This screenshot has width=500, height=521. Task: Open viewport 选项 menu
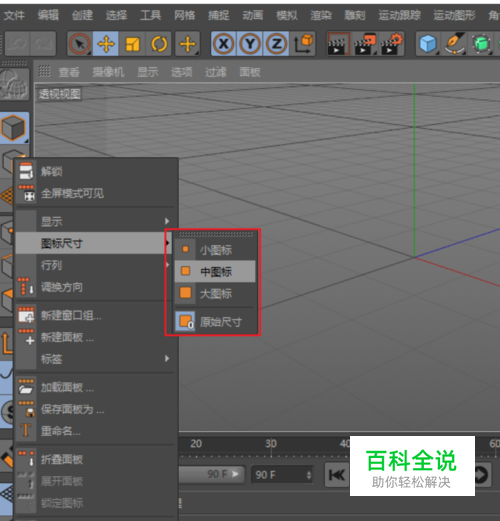click(182, 72)
